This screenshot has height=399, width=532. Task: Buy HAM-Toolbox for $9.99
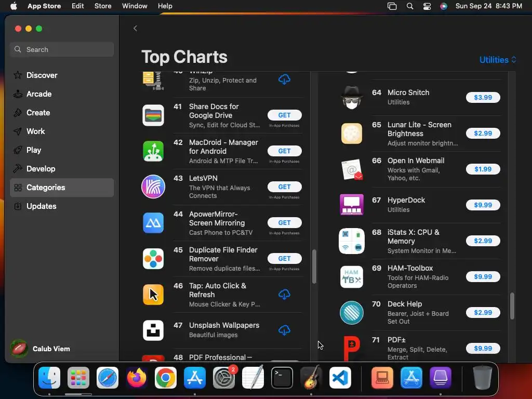click(x=483, y=276)
